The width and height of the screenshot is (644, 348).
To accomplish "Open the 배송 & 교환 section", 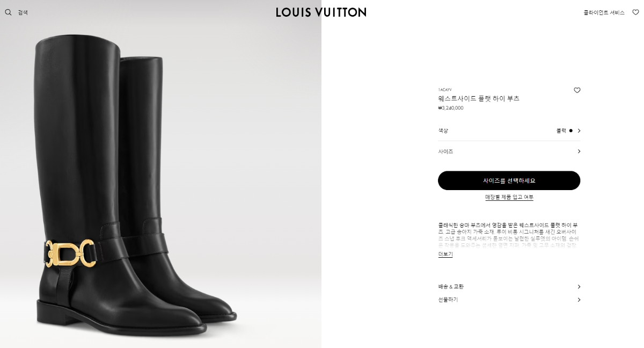I will (509, 287).
